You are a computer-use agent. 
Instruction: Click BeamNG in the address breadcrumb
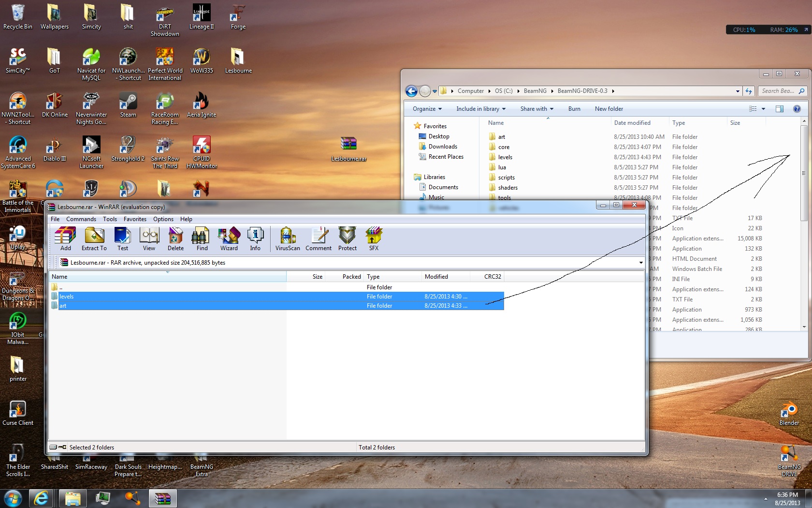[535, 91]
